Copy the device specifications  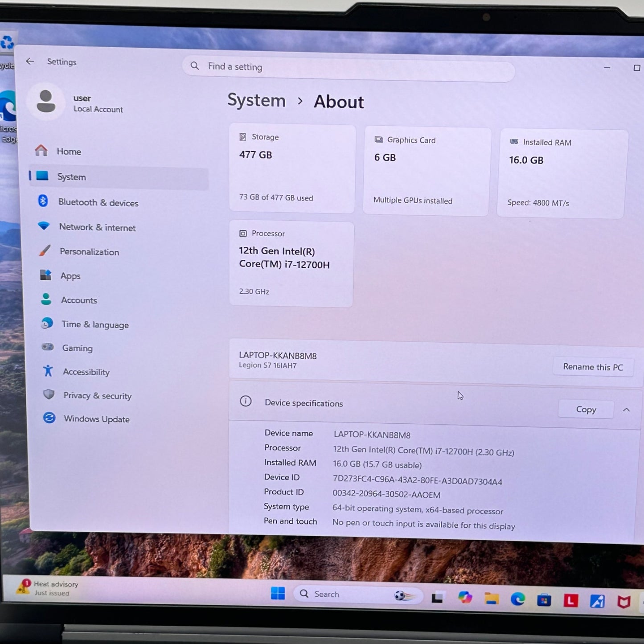coord(586,409)
